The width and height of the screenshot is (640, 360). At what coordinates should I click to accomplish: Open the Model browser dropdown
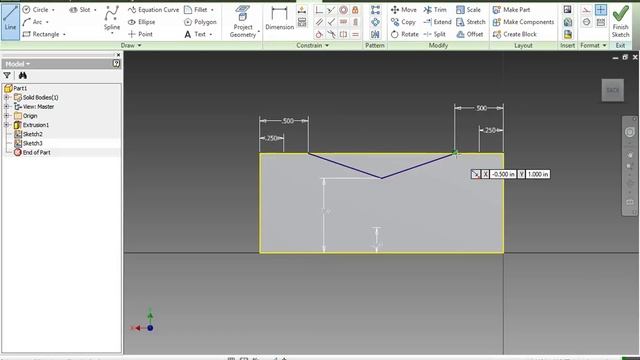[x=17, y=64]
